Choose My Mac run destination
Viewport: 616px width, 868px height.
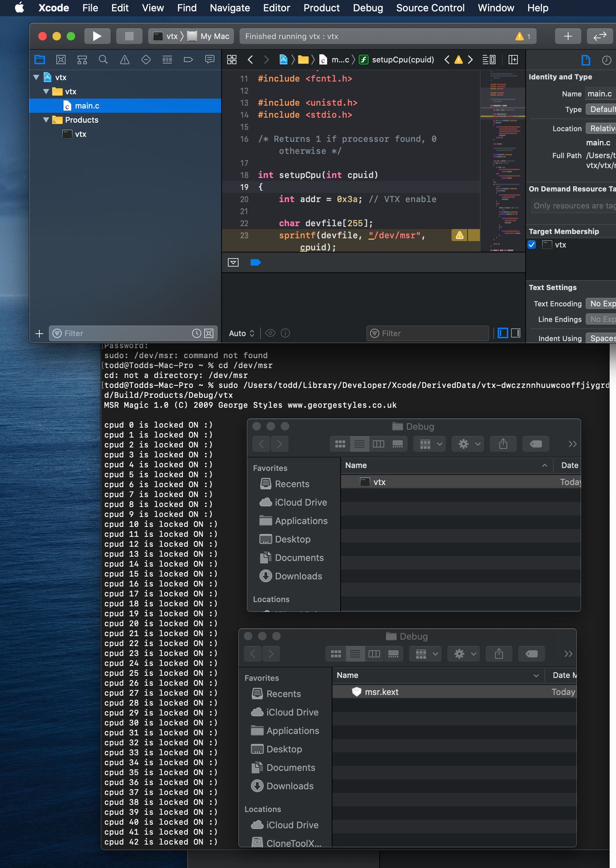pos(209,36)
